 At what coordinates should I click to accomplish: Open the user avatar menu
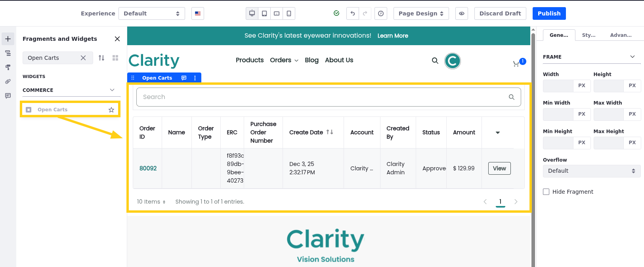click(x=453, y=61)
